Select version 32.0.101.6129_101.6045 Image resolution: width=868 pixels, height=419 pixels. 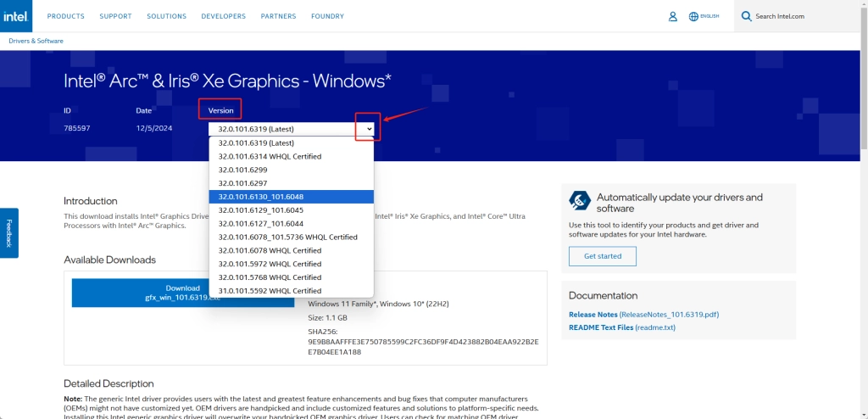(292, 210)
